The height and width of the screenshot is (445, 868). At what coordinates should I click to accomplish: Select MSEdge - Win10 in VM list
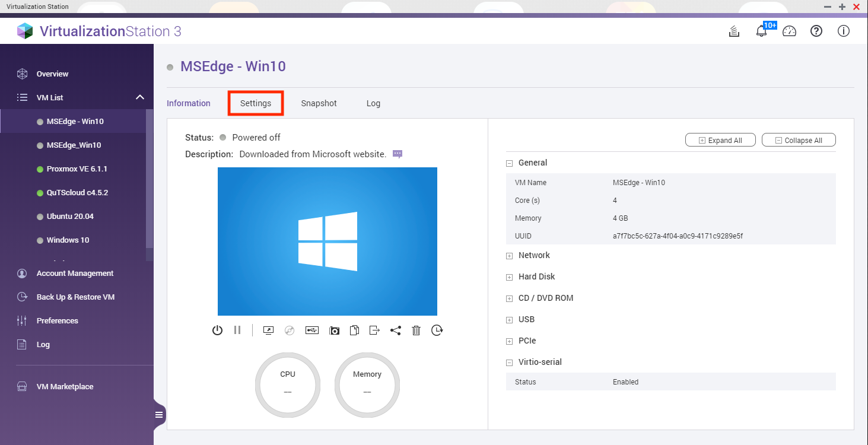[75, 122]
